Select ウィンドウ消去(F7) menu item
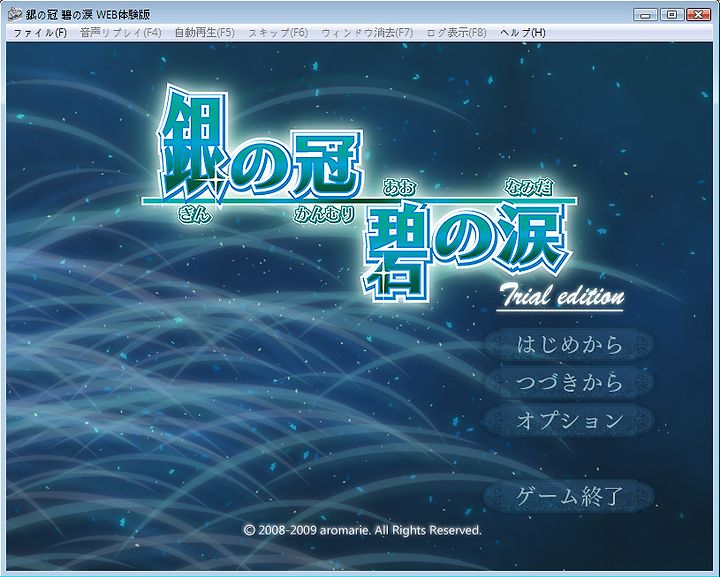 [367, 33]
